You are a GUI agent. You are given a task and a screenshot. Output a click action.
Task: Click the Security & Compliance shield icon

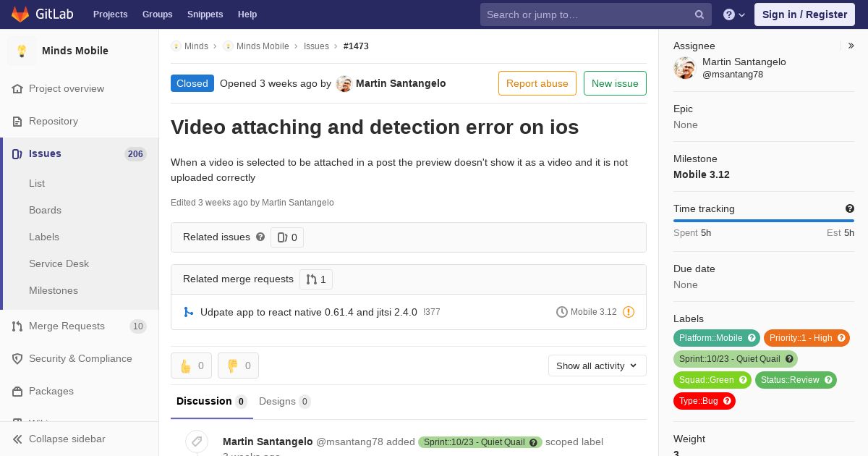point(17,359)
